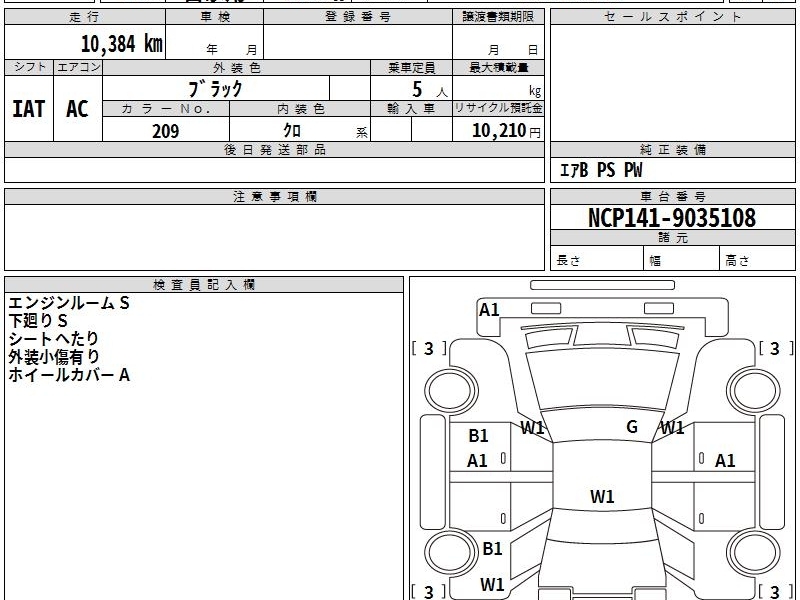This screenshot has width=800, height=600.
Task: Click the 内装色 header
Action: coord(300,109)
